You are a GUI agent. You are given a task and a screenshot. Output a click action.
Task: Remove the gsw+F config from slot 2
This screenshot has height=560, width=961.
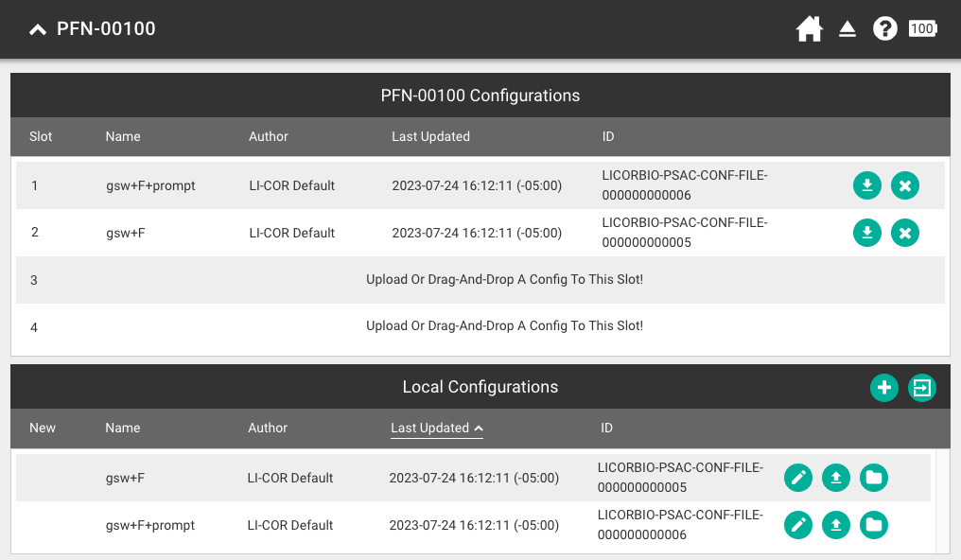(905, 233)
